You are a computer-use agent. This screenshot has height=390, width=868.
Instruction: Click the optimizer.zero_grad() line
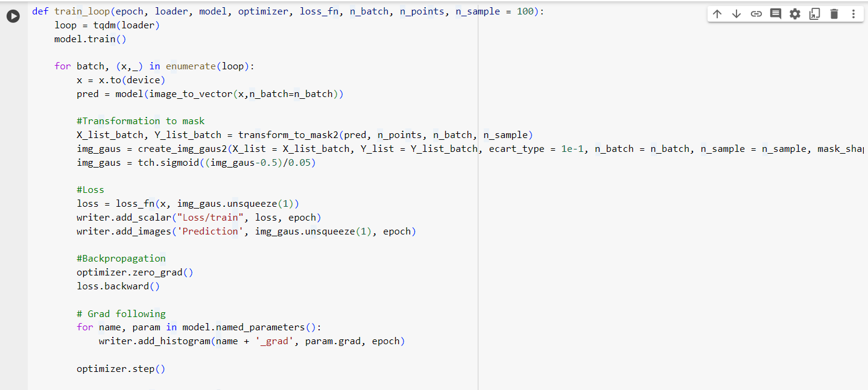pyautogui.click(x=135, y=272)
